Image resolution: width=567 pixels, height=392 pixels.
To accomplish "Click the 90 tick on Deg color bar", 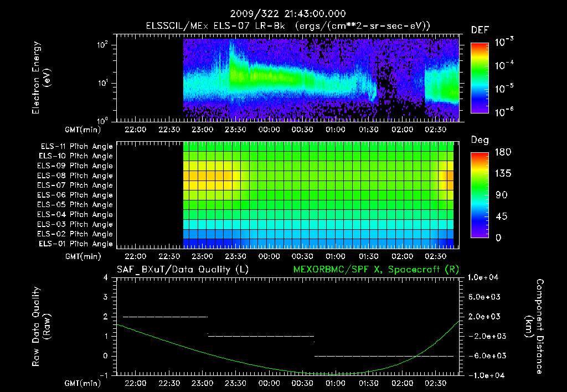I will pyautogui.click(x=502, y=195).
